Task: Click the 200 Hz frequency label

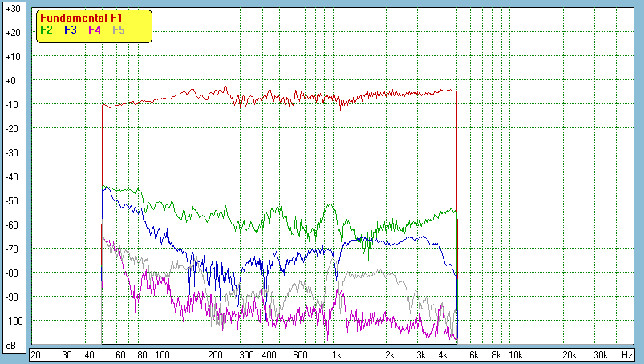Action: coord(215,355)
